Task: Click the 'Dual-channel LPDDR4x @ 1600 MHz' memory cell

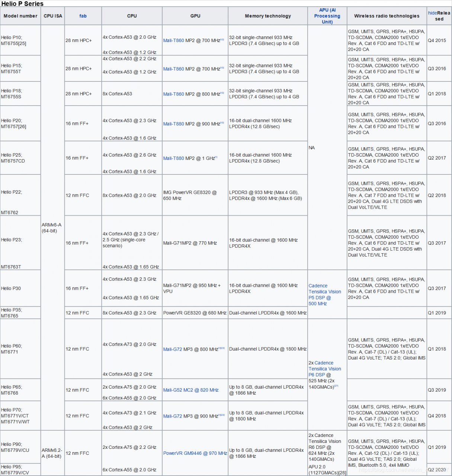Action: click(x=268, y=313)
